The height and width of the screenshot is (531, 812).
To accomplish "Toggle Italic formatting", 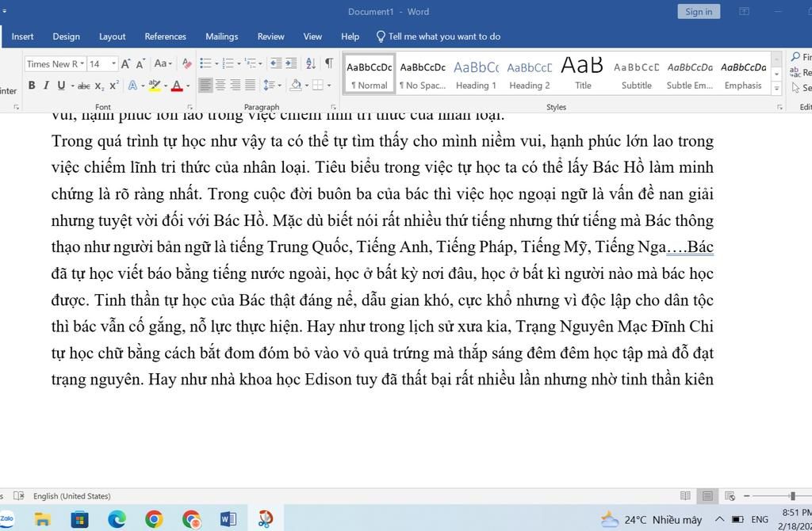I will click(x=46, y=86).
